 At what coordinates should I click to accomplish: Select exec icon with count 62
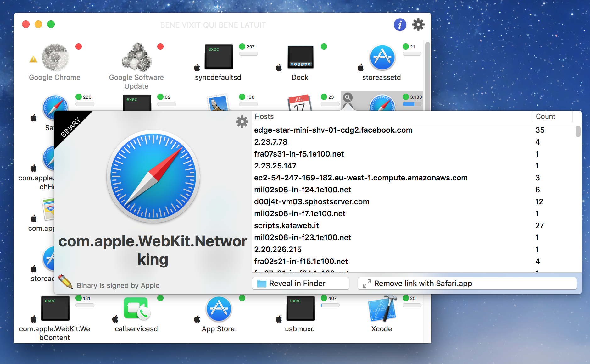coord(137,103)
